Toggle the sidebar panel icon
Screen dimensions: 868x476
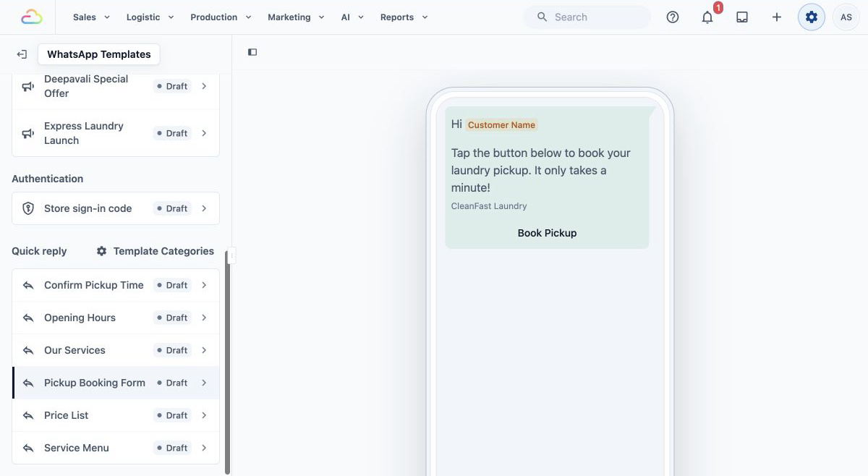(x=252, y=52)
